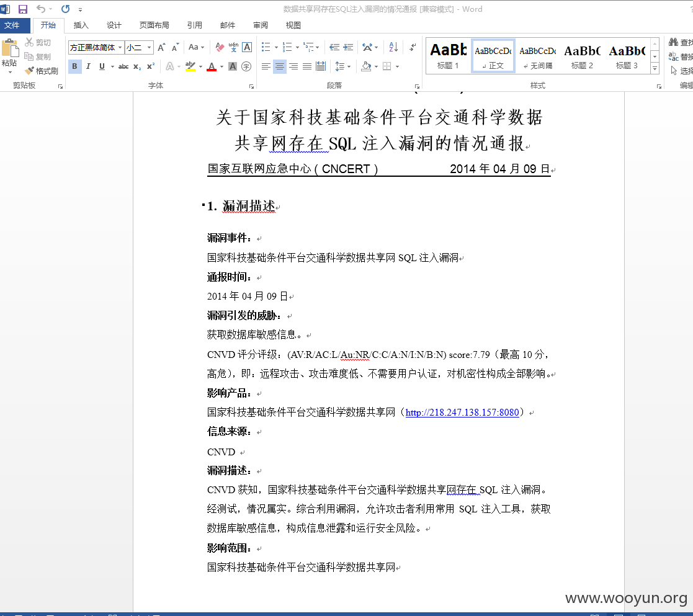Click the Save icon in quick access toolbar
This screenshot has height=616, width=693.
pos(22,9)
